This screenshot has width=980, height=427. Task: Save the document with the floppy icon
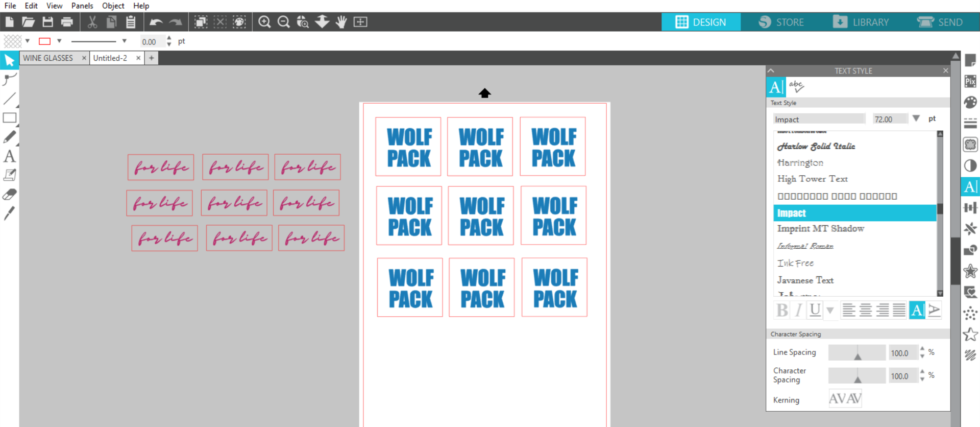pos(47,22)
